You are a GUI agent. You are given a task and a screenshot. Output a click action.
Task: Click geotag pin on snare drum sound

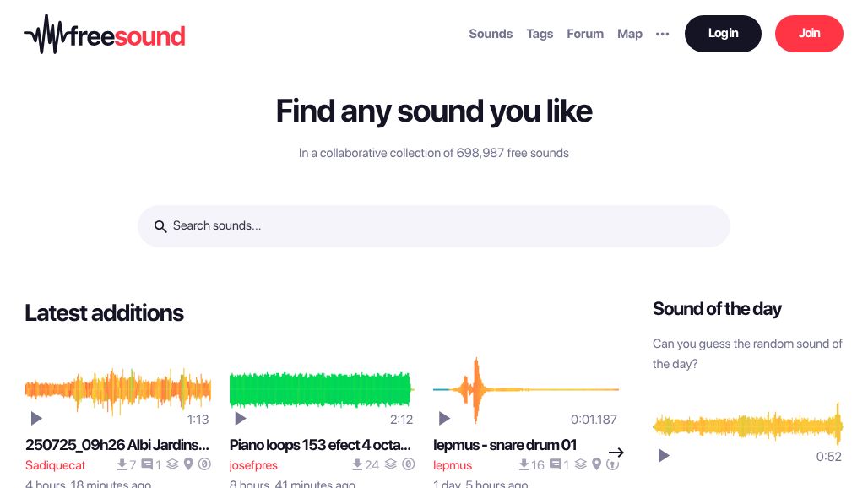[x=596, y=464]
